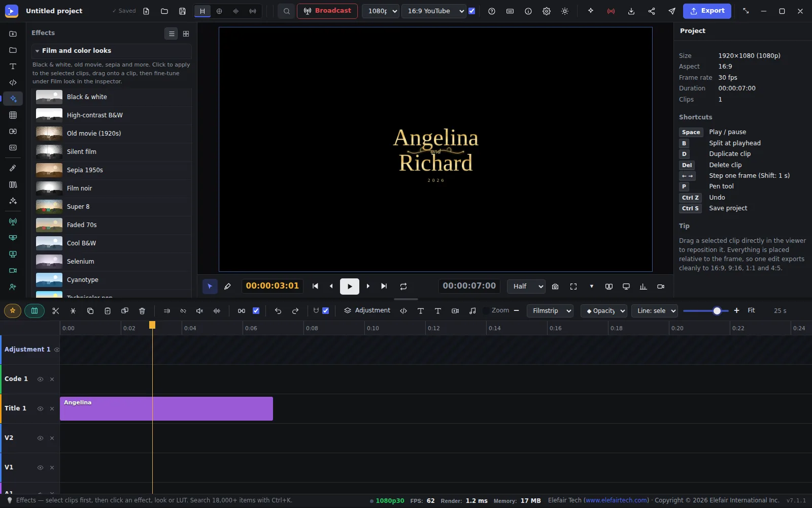Image resolution: width=812 pixels, height=508 pixels.
Task: Open settings gear in top bar
Action: click(x=547, y=11)
